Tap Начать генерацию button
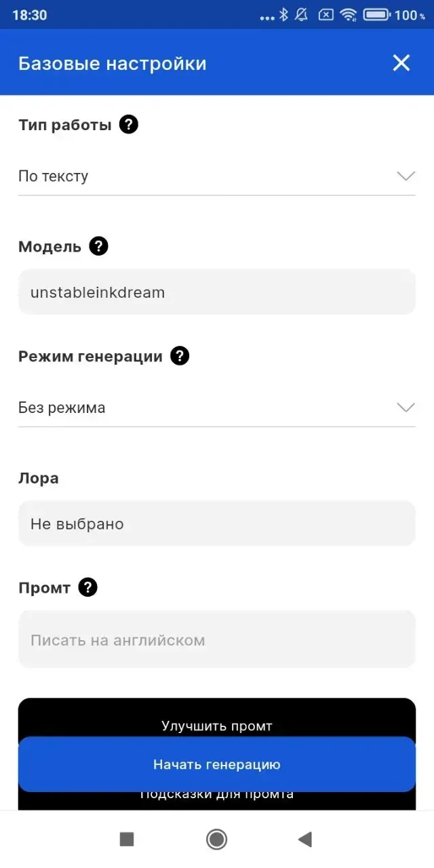434x868 pixels. coord(217,764)
